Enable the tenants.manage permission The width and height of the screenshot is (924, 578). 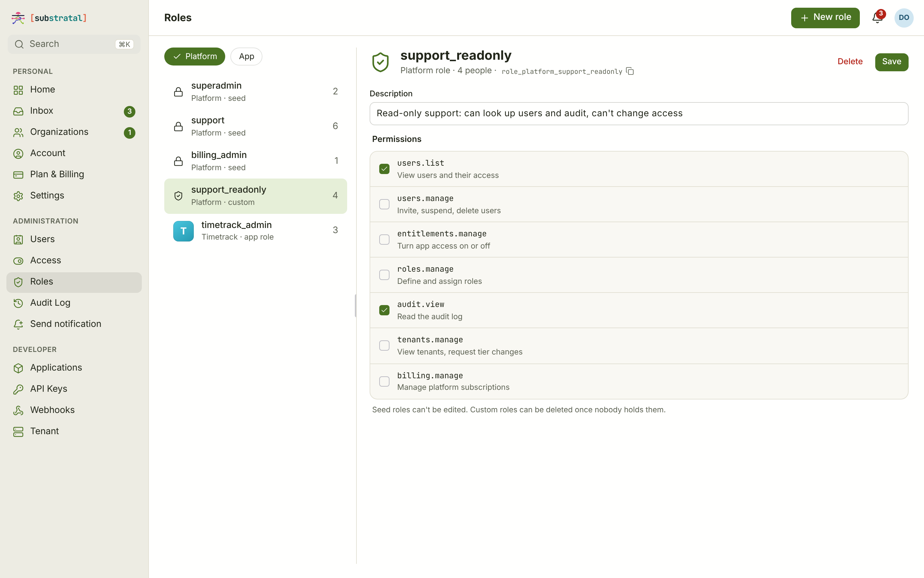pyautogui.click(x=384, y=346)
